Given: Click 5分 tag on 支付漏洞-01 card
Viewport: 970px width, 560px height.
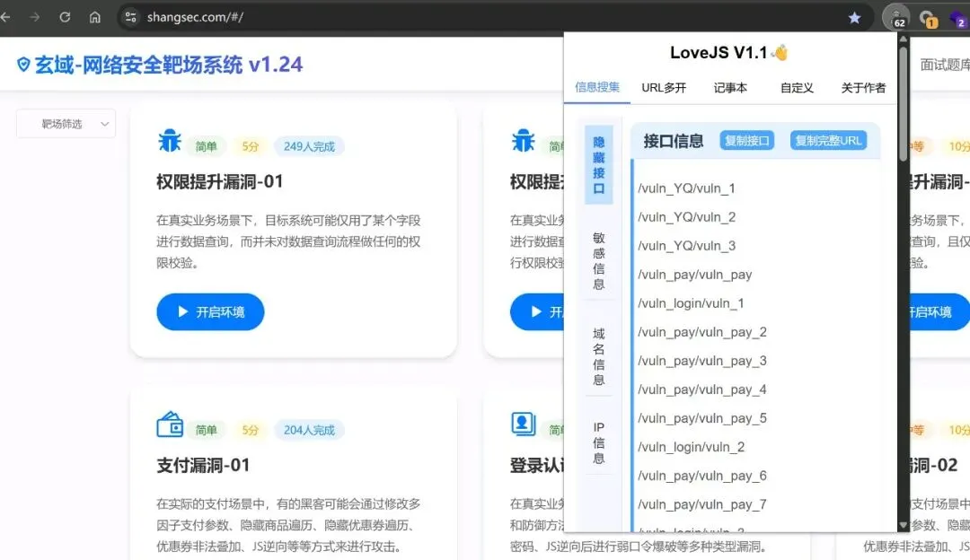Looking at the screenshot, I should [x=250, y=430].
